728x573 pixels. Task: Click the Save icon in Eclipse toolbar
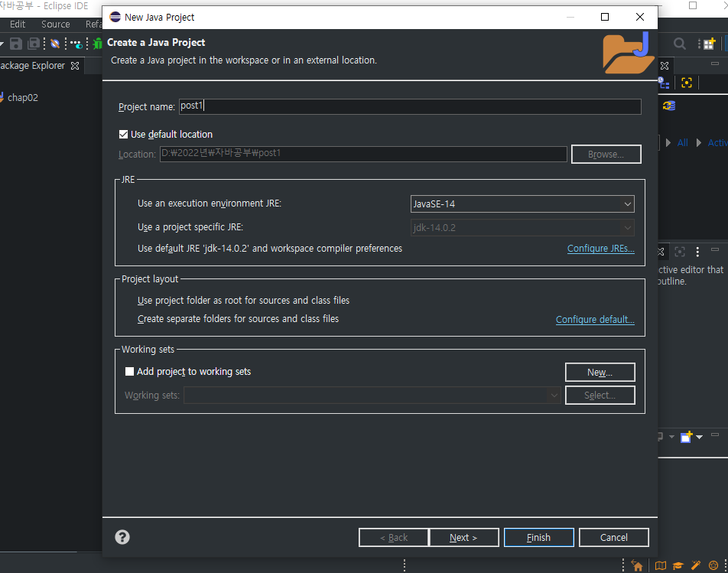pos(16,44)
